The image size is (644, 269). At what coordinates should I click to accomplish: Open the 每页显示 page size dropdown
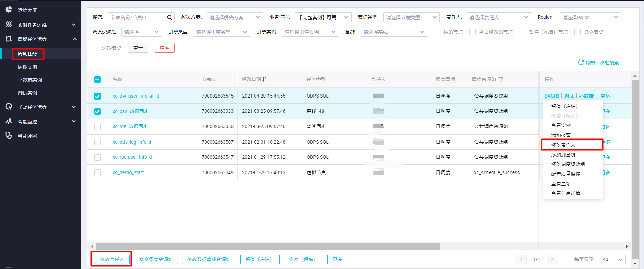click(x=613, y=259)
